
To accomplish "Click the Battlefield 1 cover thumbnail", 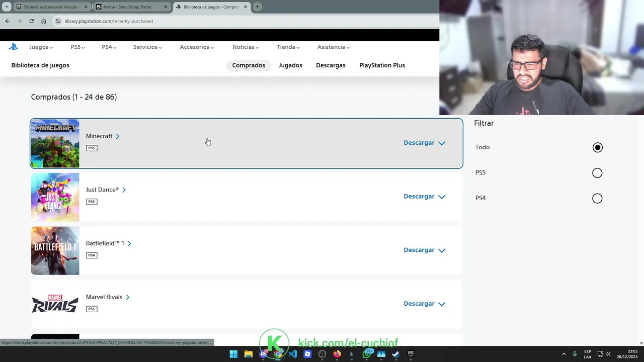I will (x=55, y=250).
